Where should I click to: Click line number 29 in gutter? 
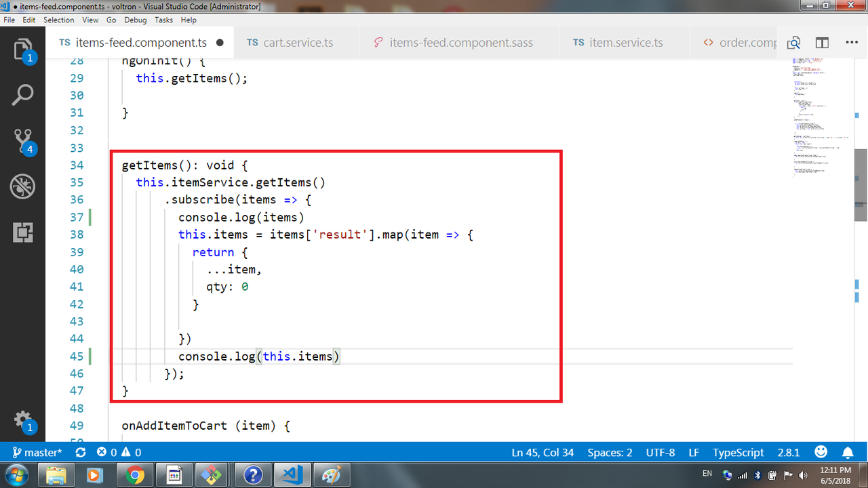point(76,78)
